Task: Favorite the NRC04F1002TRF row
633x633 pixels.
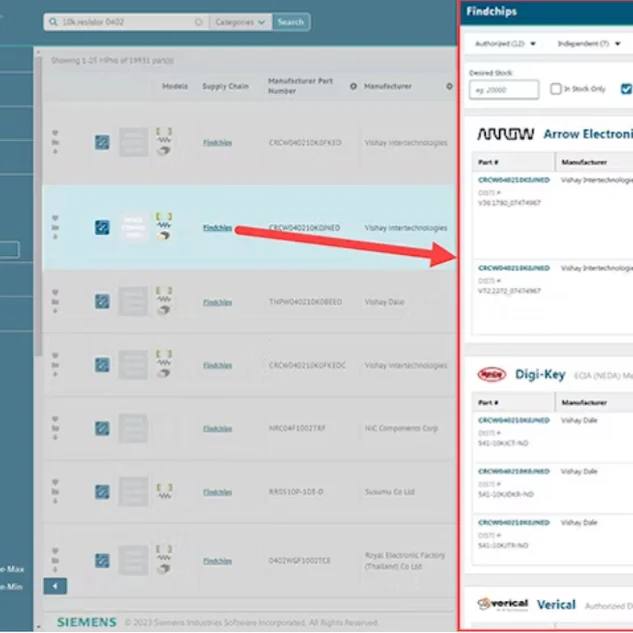Action: click(55, 419)
